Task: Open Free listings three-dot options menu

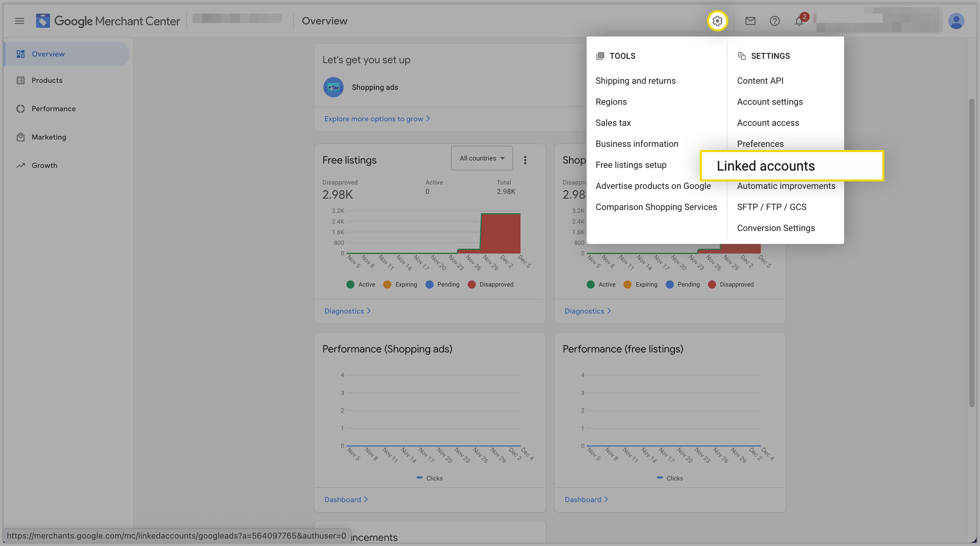Action: 525,160
